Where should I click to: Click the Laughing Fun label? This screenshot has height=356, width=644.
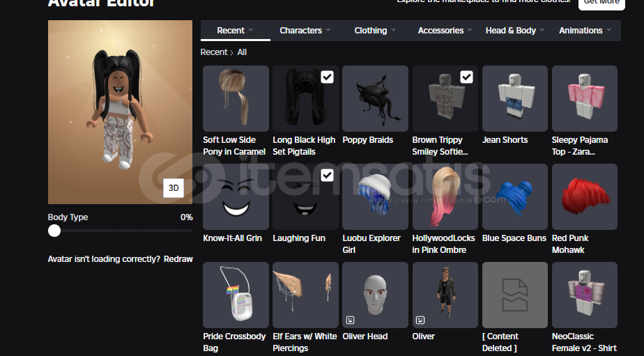[x=299, y=238]
